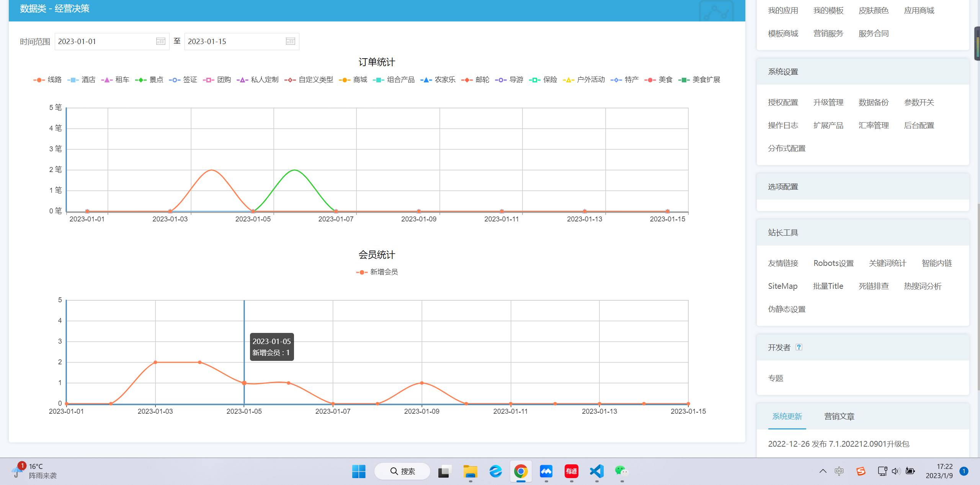The image size is (980, 485).
Task: Open network display tray icon
Action: coord(882,471)
